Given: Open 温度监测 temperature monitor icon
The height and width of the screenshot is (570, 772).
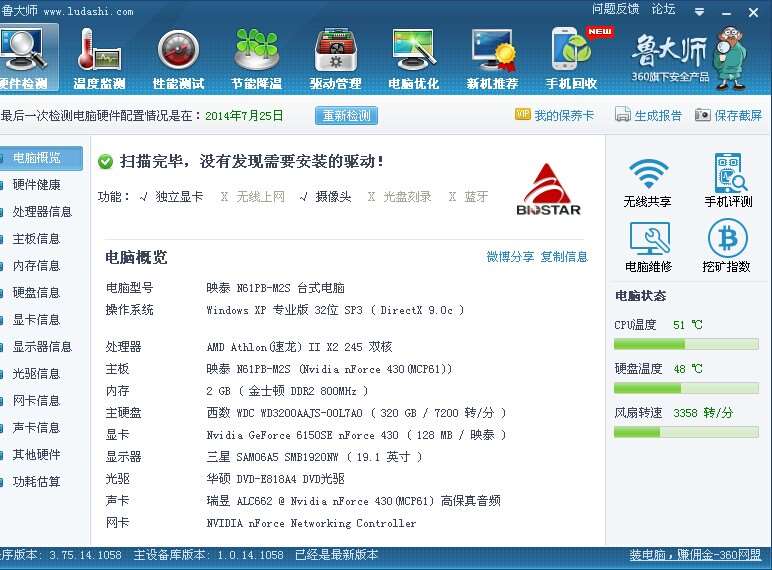Looking at the screenshot, I should pos(99,59).
